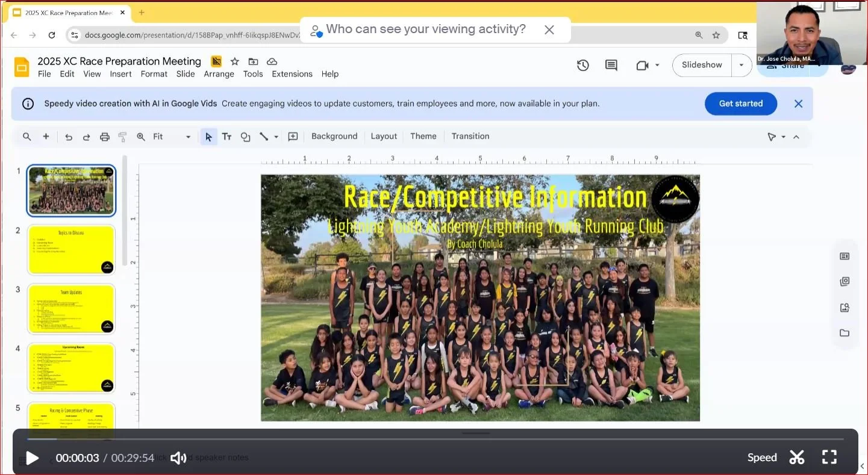Click the Get started button

pos(741,104)
